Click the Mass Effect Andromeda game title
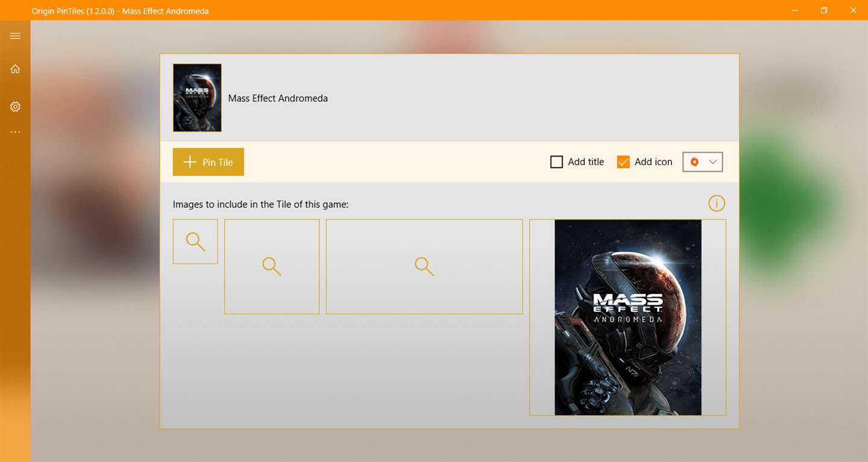This screenshot has width=868, height=462. pos(278,98)
